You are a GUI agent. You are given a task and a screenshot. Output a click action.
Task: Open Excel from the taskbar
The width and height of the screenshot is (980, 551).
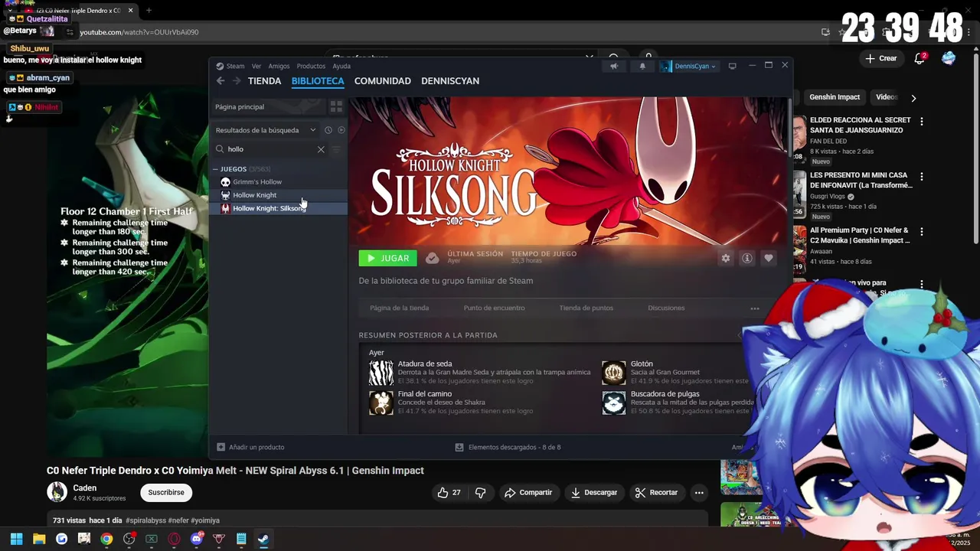coord(152,539)
